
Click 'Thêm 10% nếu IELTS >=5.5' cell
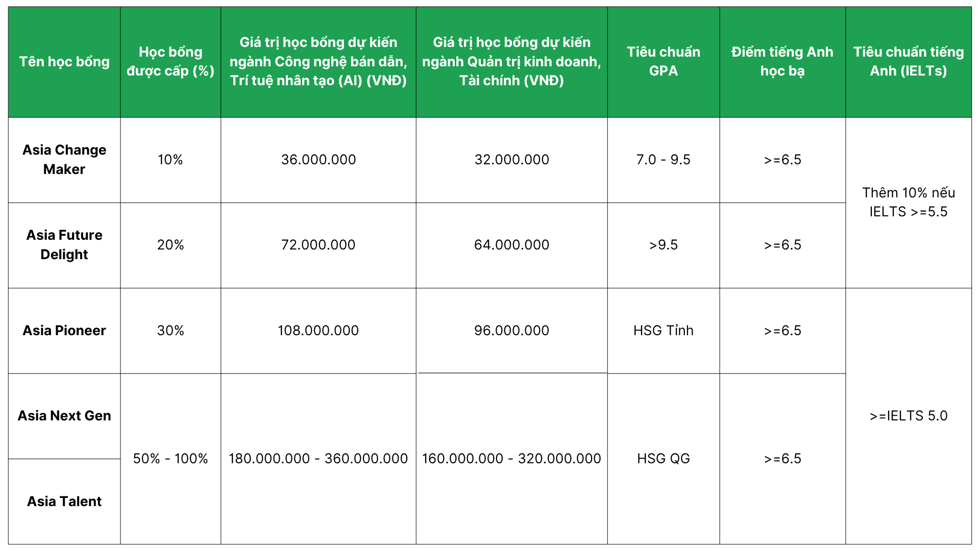coord(909,202)
